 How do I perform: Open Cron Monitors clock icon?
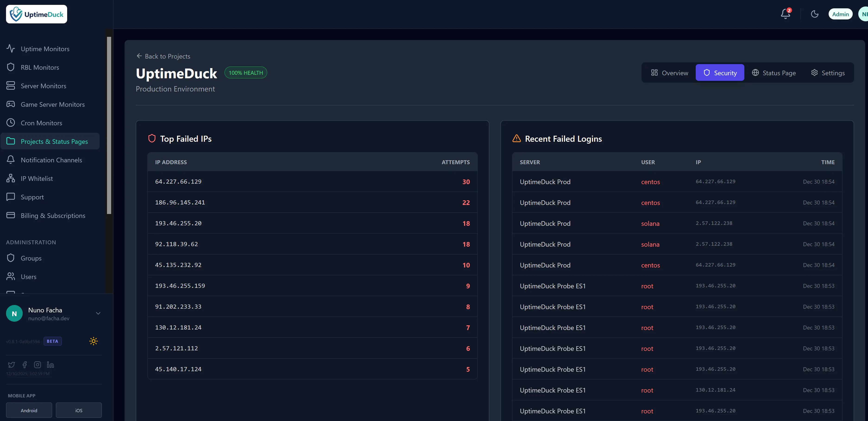(11, 123)
